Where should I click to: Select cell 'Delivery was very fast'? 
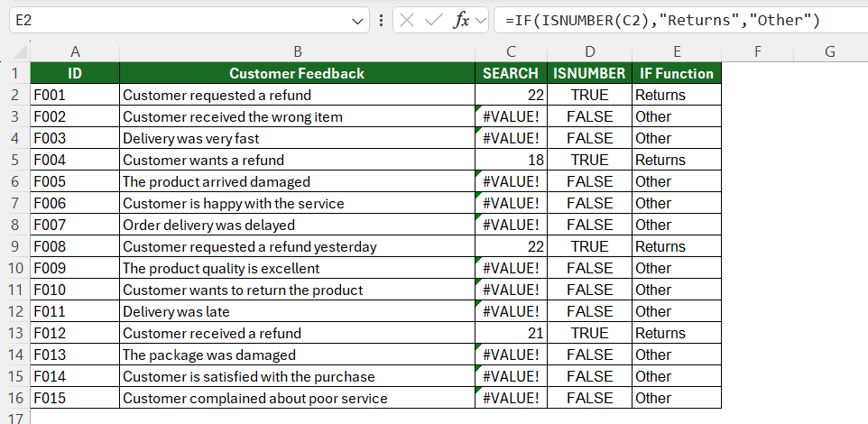(297, 138)
